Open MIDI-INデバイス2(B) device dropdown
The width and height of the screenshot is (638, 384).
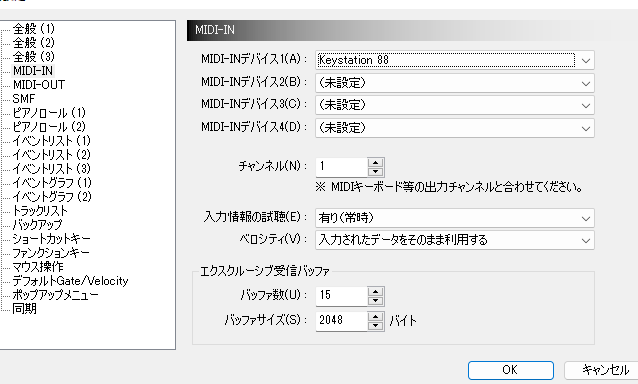coord(454,83)
